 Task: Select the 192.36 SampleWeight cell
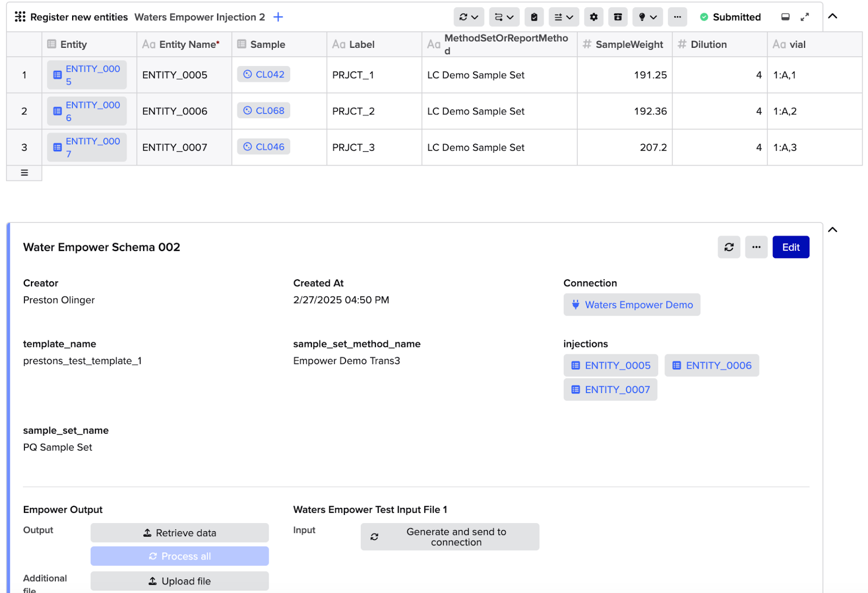pyautogui.click(x=625, y=111)
